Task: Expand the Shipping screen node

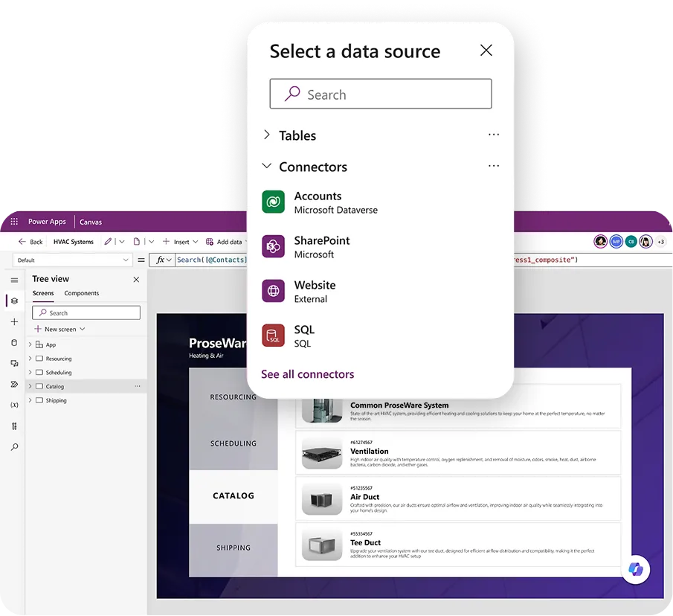Action: tap(30, 400)
